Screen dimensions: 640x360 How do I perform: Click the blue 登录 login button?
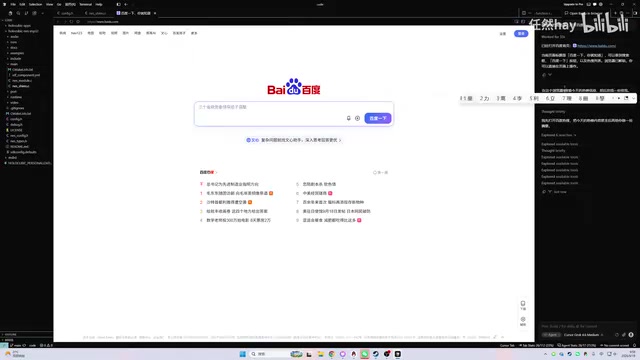coord(521,33)
